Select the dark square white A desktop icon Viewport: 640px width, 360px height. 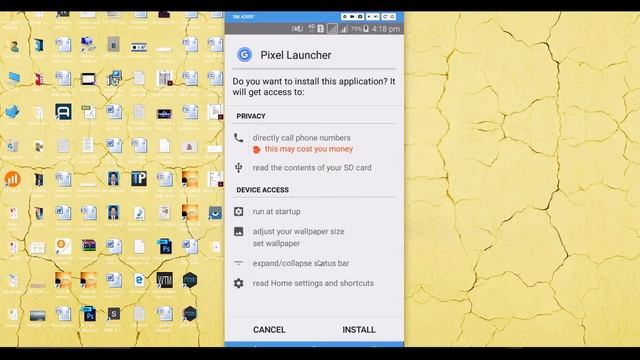click(63, 111)
